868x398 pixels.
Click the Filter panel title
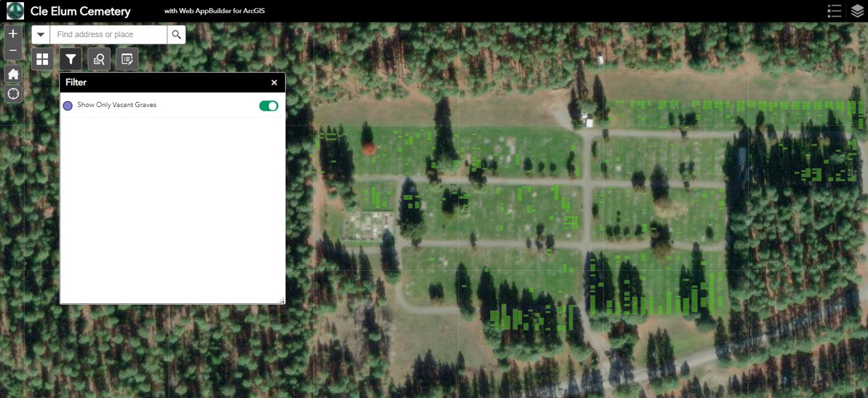click(x=76, y=83)
